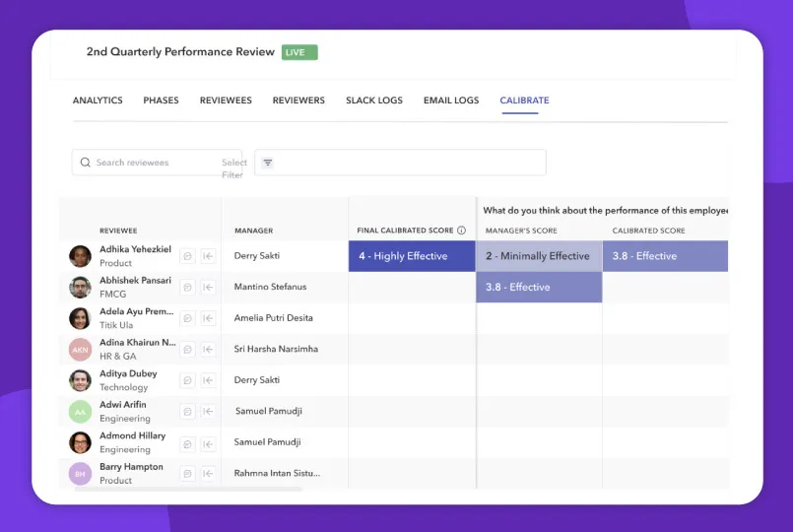Open comment icon for Adwi Arifin

coord(187,412)
